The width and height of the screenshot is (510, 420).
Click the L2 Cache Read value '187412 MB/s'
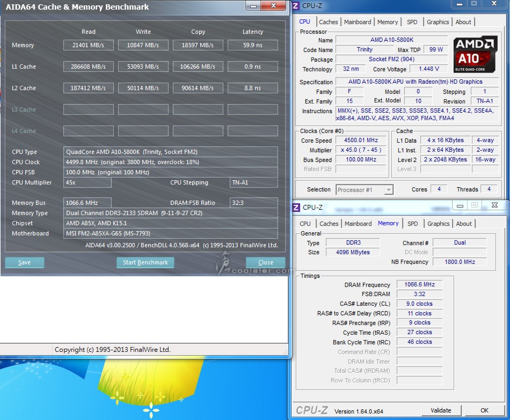tap(88, 88)
